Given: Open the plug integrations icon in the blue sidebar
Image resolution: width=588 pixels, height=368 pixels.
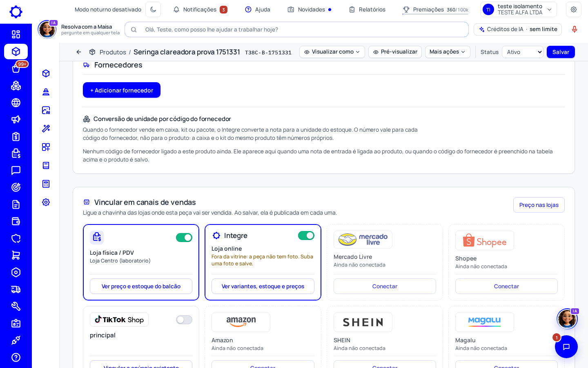Looking at the screenshot, I should coord(16,340).
